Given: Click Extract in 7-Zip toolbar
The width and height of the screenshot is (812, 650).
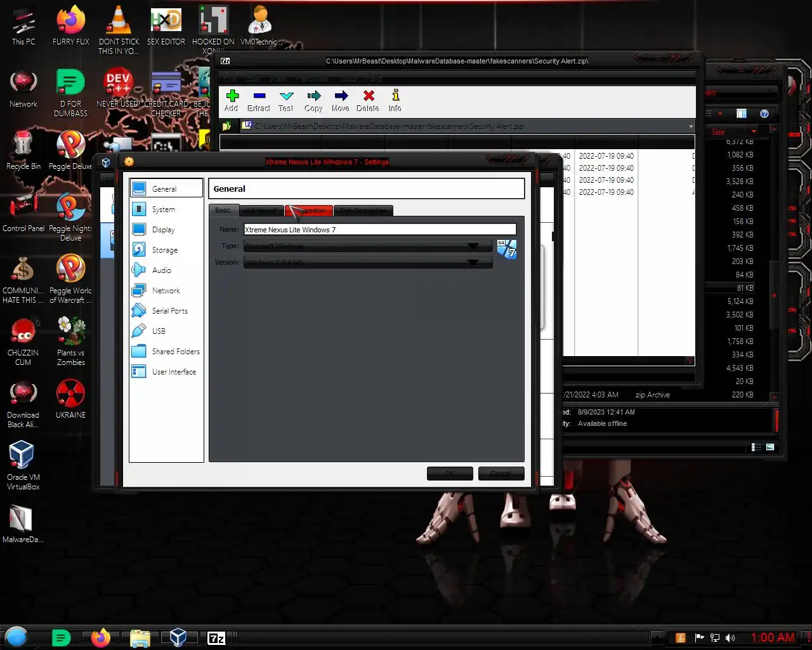Looking at the screenshot, I should [x=259, y=100].
